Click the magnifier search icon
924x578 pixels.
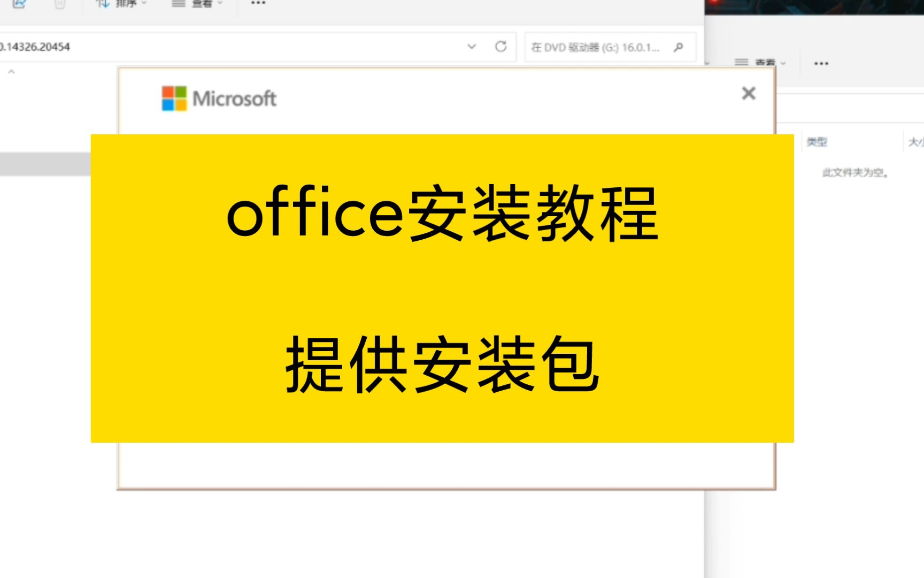point(679,47)
